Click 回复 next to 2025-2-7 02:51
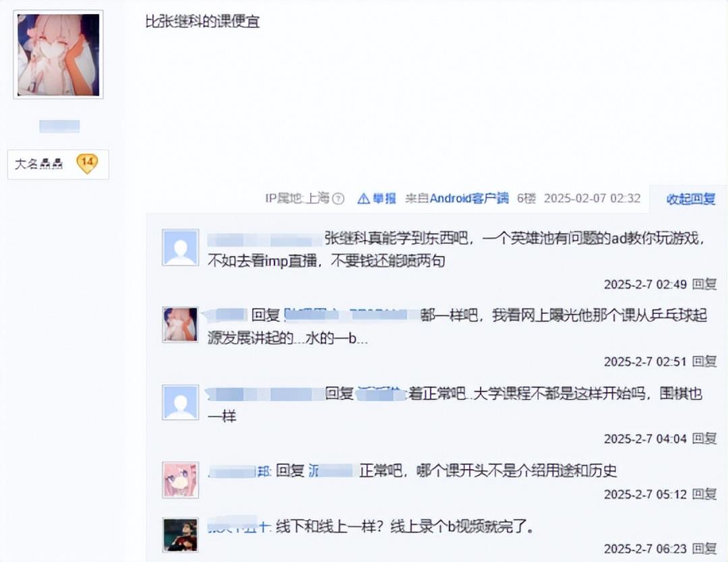The height and width of the screenshot is (562, 728). coord(704,361)
